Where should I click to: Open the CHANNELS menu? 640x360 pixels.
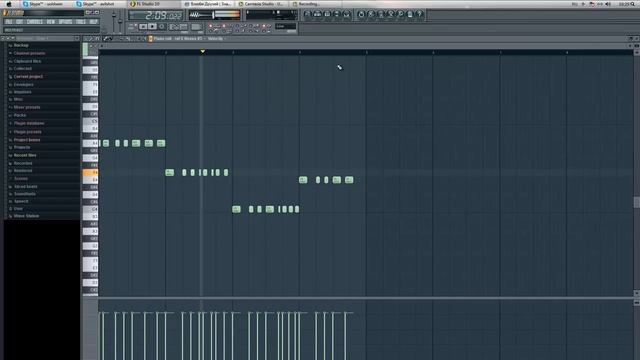(34, 22)
